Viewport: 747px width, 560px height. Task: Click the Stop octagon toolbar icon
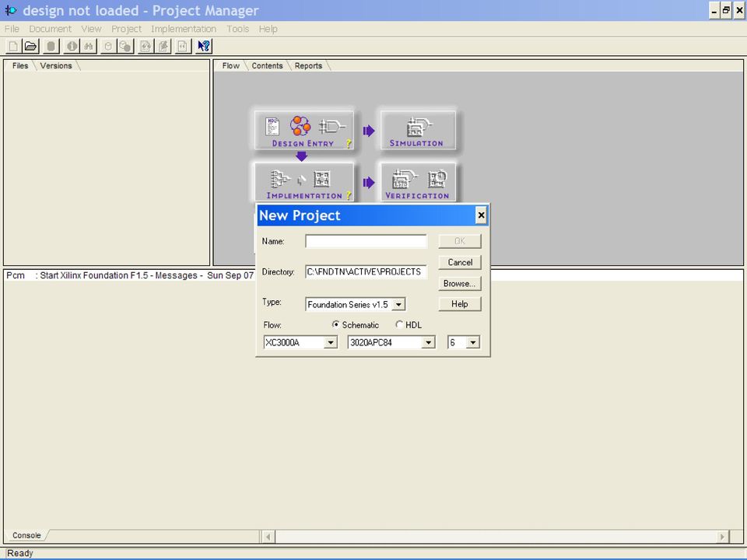click(51, 46)
